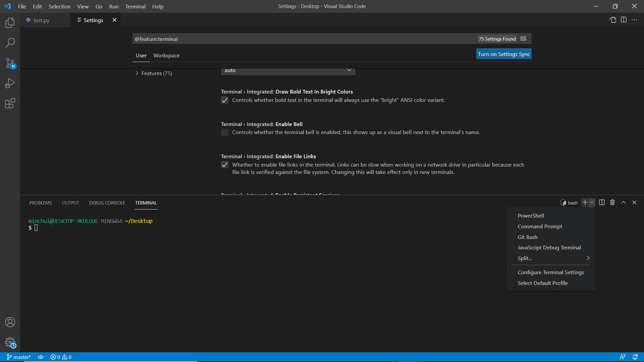
Task: Click Configure Terminal Settings
Action: coord(551,272)
